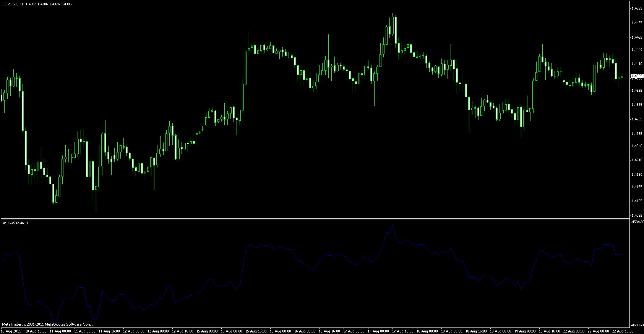Click the -4590.74 ASI scale label
This screenshot has width=644, height=334.
637,325
